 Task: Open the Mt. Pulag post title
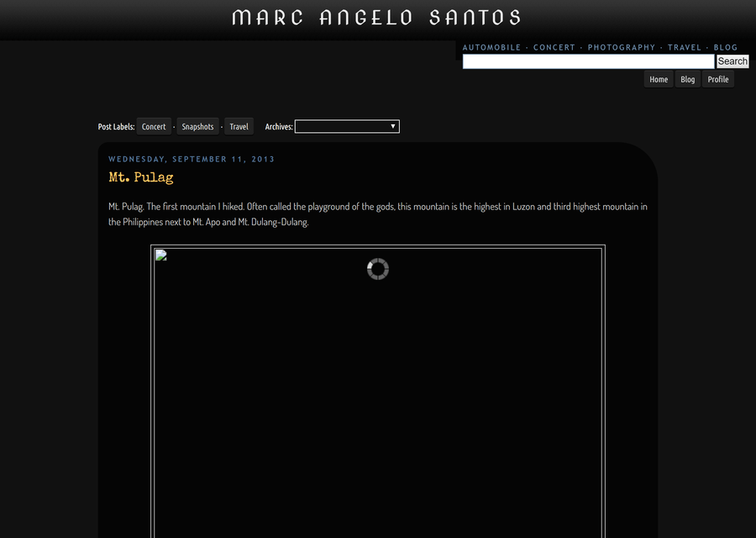click(x=141, y=177)
